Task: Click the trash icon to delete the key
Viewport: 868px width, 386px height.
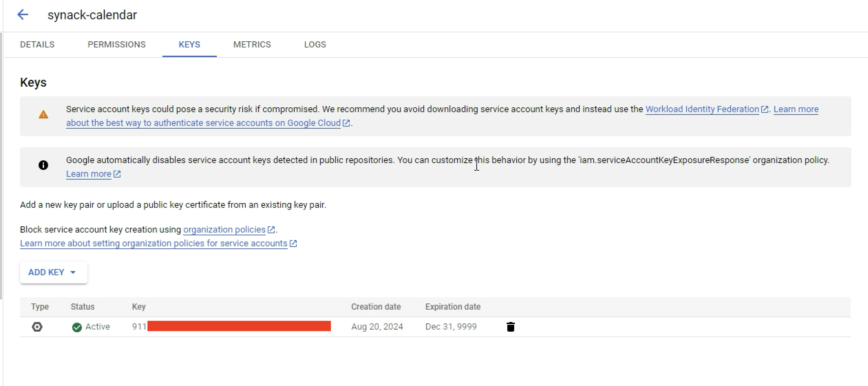Action: [x=510, y=326]
